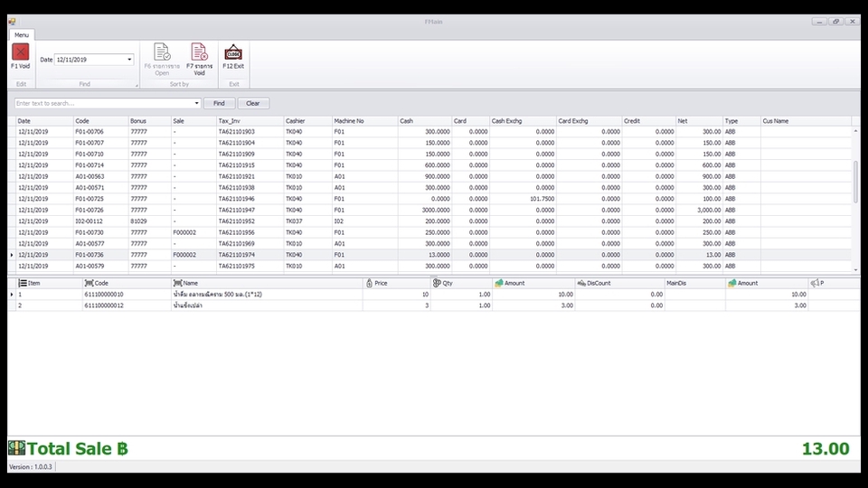Click the F1 Void red X icon
868x488 pixels.
click(x=21, y=52)
